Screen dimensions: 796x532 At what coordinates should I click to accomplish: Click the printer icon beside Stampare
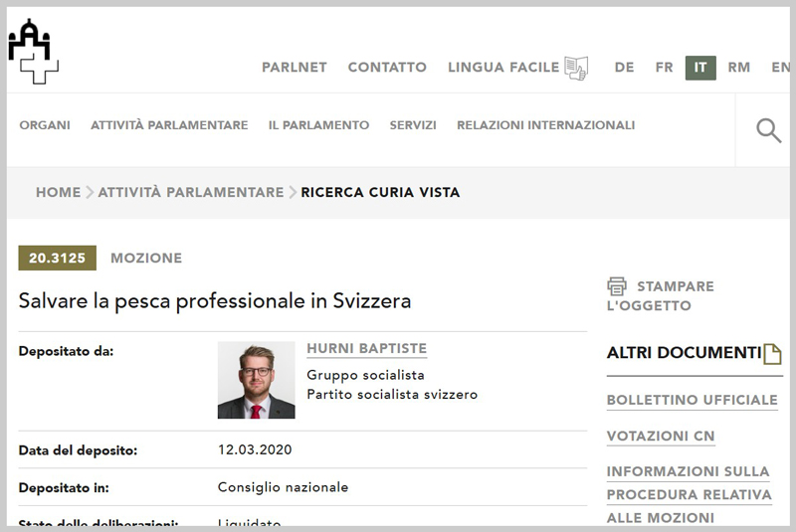pos(617,286)
